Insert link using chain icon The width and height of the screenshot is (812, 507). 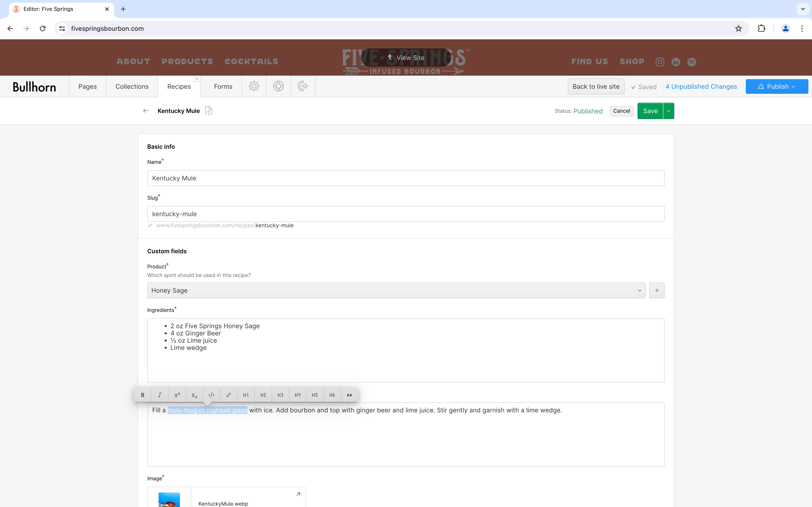click(229, 395)
